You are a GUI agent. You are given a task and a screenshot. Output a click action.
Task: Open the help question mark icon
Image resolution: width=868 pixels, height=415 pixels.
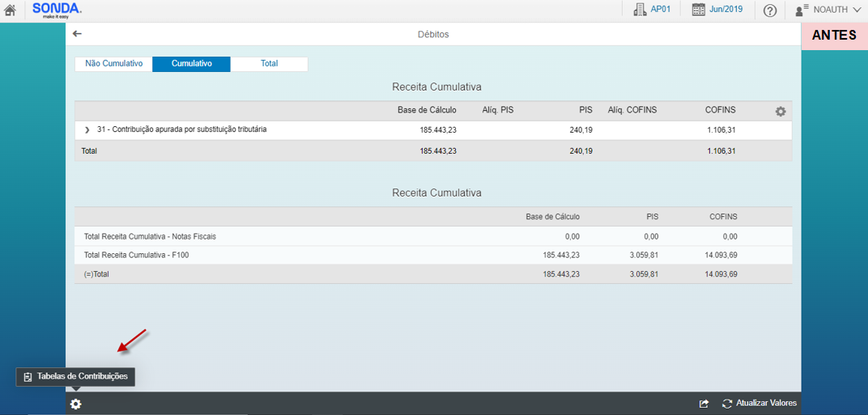point(770,11)
